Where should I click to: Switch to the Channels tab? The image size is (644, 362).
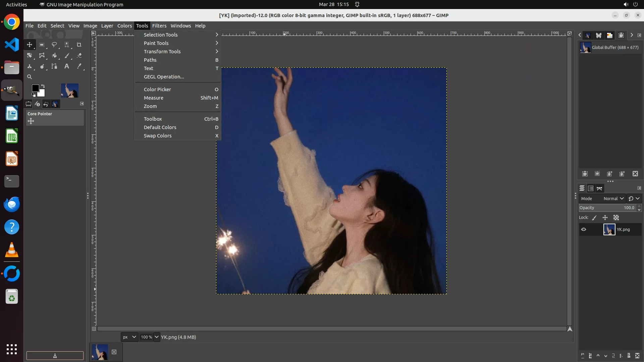pos(591,188)
